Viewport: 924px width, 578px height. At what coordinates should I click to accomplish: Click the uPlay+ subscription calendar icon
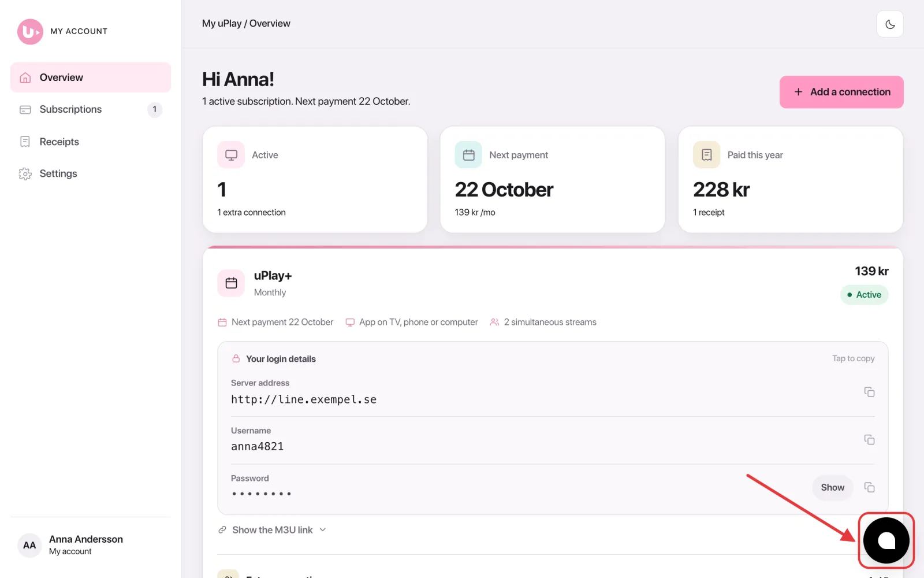click(x=231, y=283)
